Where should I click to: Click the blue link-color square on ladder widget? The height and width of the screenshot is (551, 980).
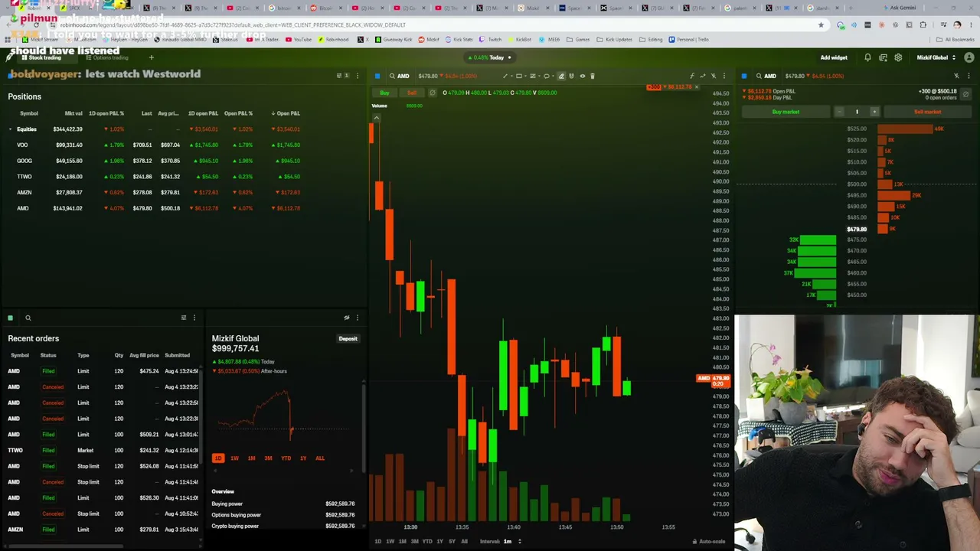pyautogui.click(x=744, y=76)
